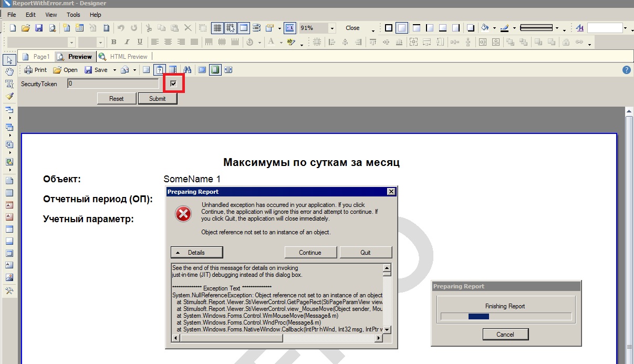This screenshot has height=364, width=634.
Task: Open the Tools menu
Action: coord(74,15)
